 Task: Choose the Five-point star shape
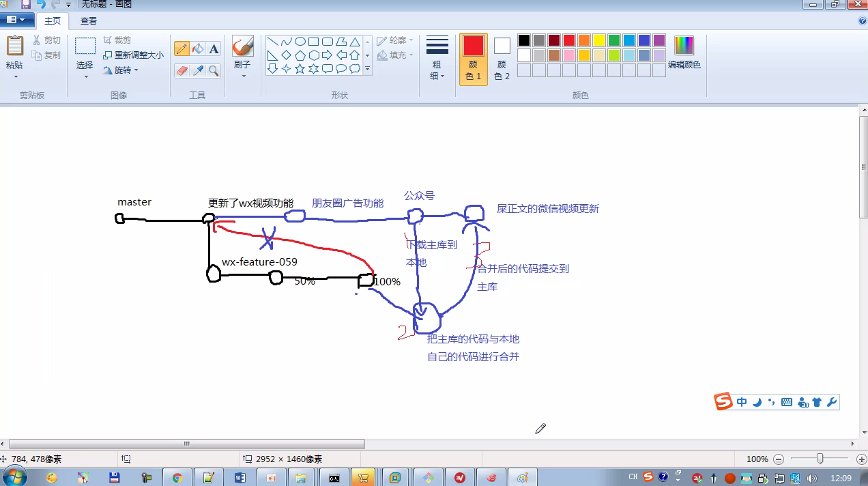(x=300, y=69)
